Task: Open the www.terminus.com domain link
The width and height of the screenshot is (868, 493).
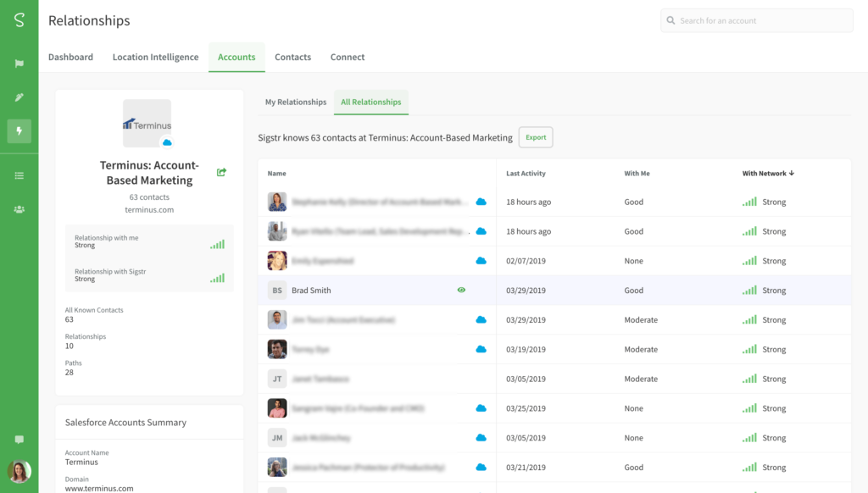Action: click(99, 489)
